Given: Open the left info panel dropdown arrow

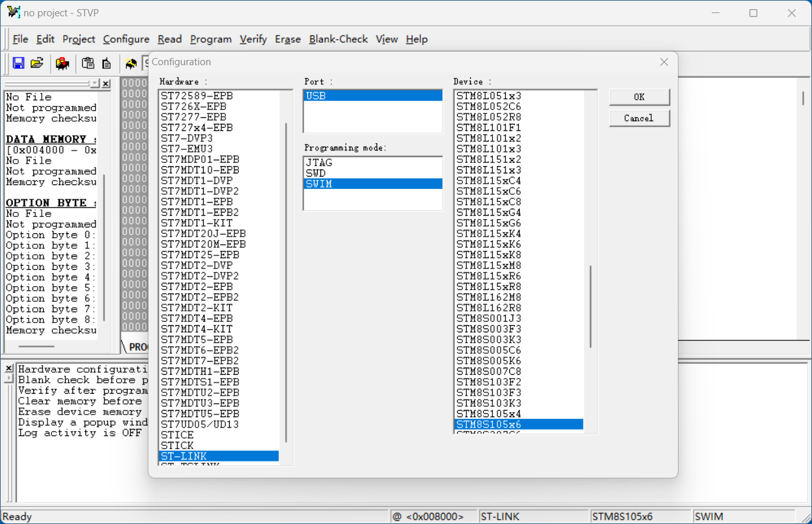Looking at the screenshot, I should point(95,83).
